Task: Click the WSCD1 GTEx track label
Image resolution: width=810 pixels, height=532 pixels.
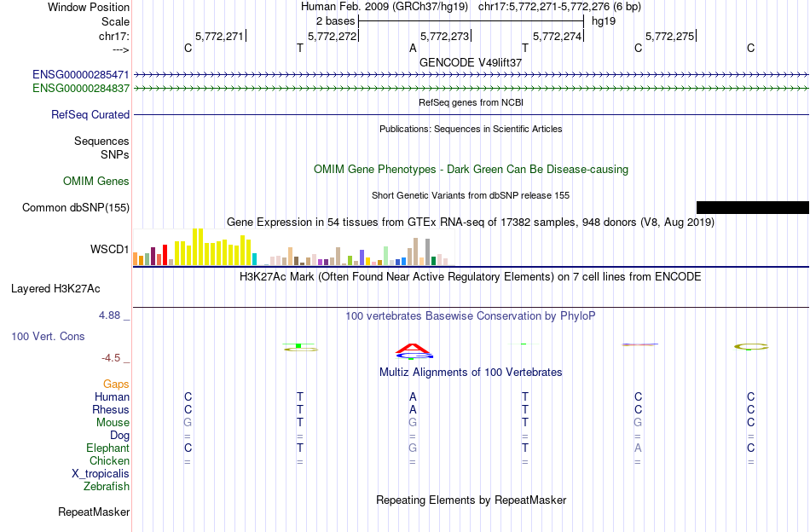Action: pos(109,250)
